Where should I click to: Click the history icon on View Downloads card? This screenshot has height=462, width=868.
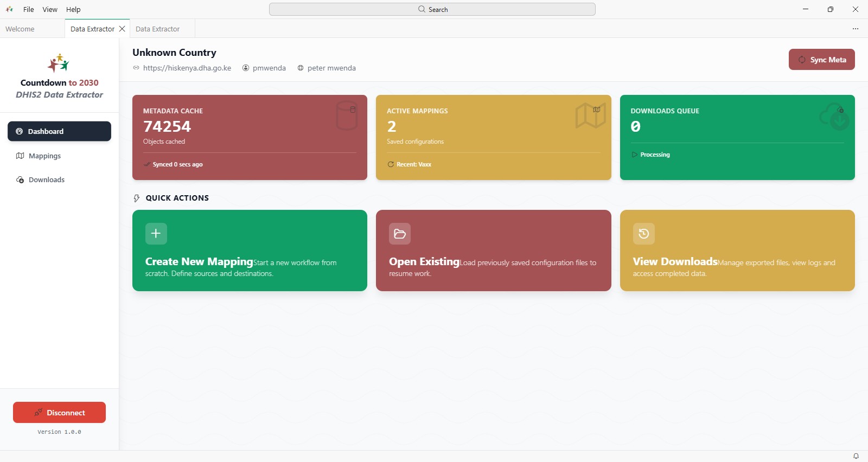point(644,234)
